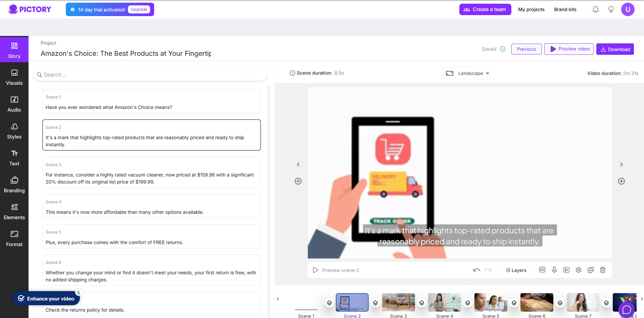The width and height of the screenshot is (644, 318).
Task: Open the Layers panel button
Action: tap(516, 270)
